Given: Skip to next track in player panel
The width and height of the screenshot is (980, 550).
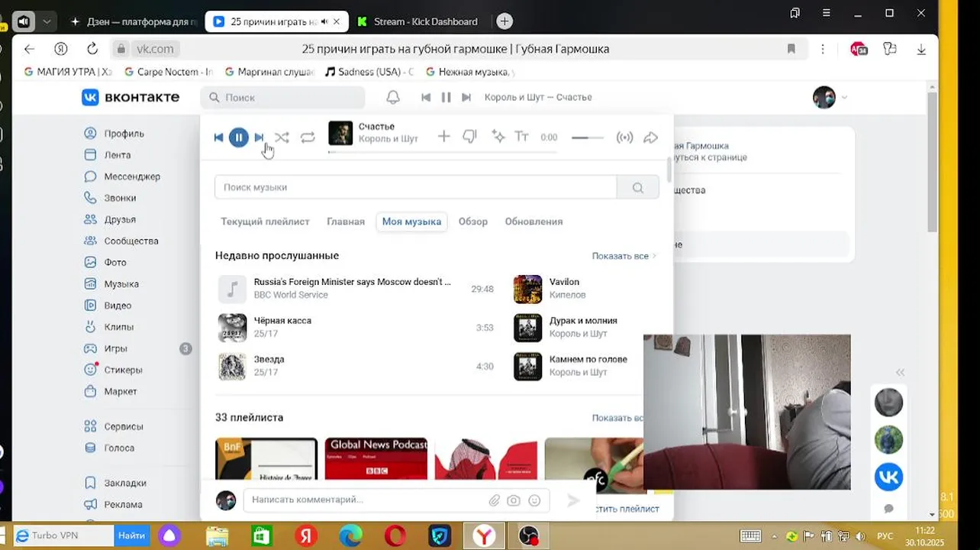Looking at the screenshot, I should point(259,137).
